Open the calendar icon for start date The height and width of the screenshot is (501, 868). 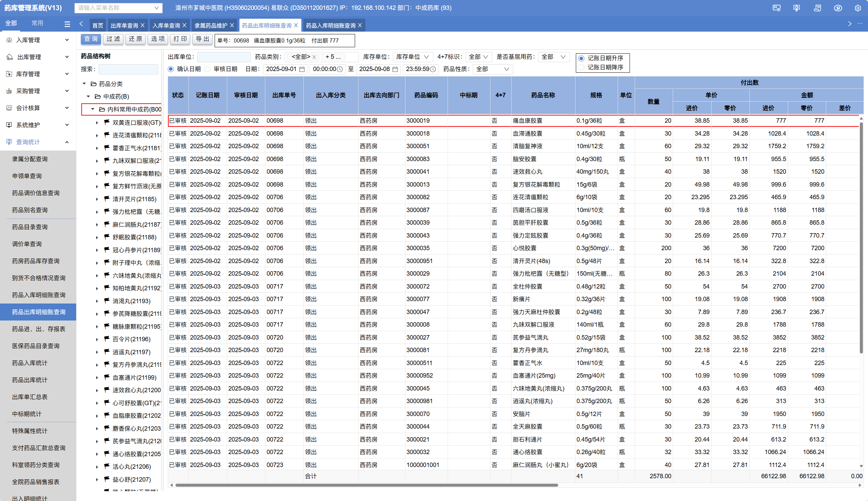tap(302, 69)
